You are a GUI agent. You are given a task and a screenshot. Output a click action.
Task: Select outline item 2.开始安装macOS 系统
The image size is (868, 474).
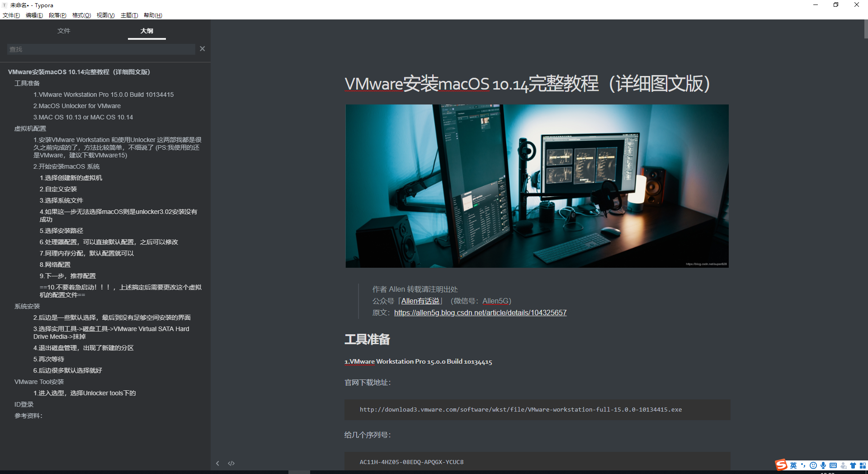[66, 166]
